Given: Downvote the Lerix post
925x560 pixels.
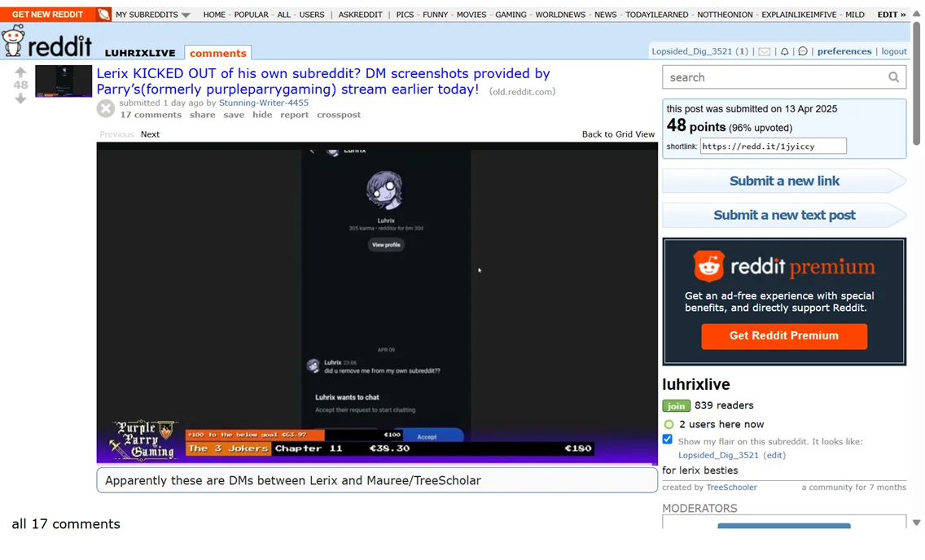Looking at the screenshot, I should coord(20,99).
